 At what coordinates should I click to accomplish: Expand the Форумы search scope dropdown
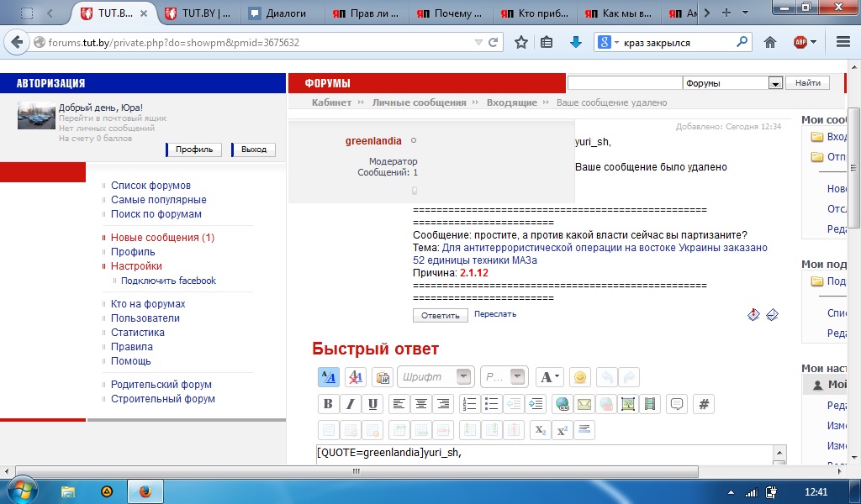pyautogui.click(x=774, y=83)
